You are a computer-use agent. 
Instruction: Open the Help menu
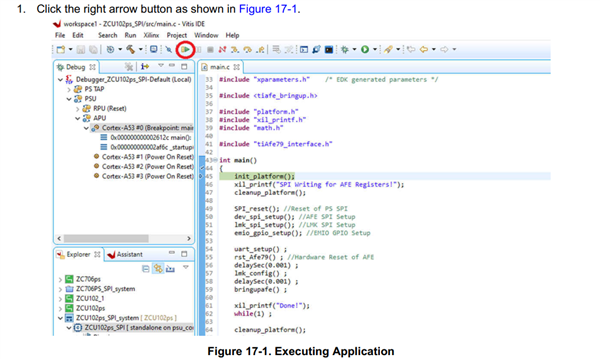pos(232,35)
